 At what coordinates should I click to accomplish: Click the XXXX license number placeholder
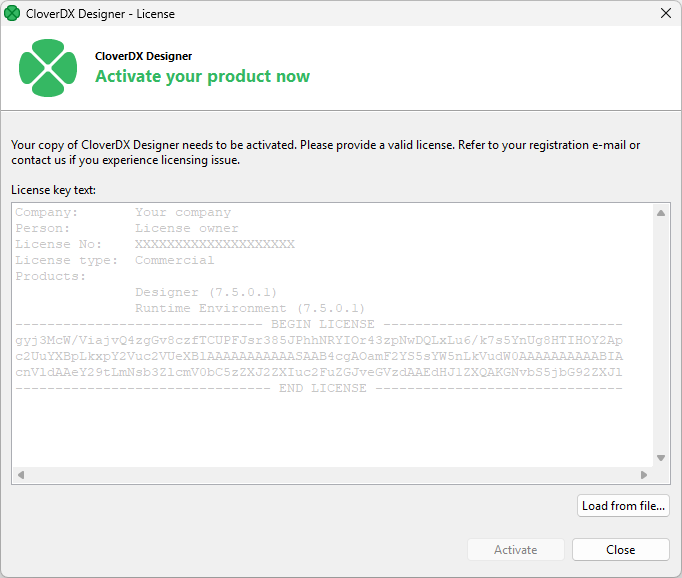coord(215,244)
